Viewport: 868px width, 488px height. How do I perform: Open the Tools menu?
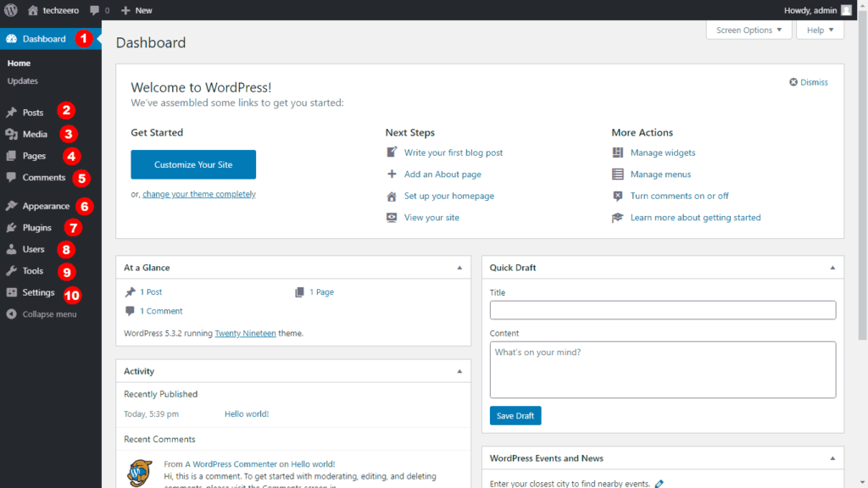pos(33,270)
